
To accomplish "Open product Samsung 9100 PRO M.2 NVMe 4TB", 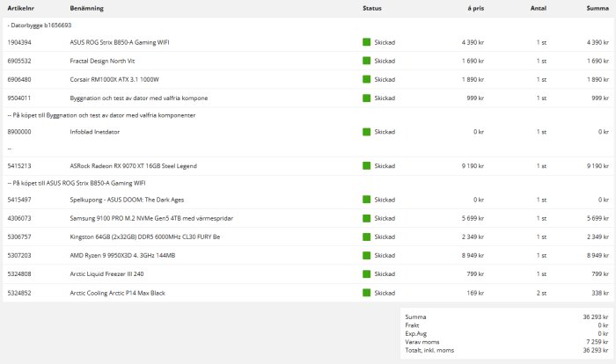I will [151, 218].
